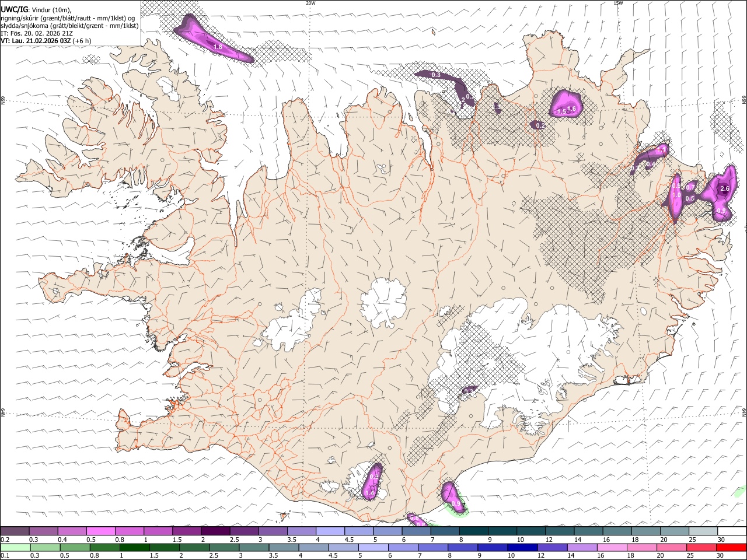Select the light pink rain swatch labeled 16
Viewport: 747px width, 560px height.
coord(612,547)
